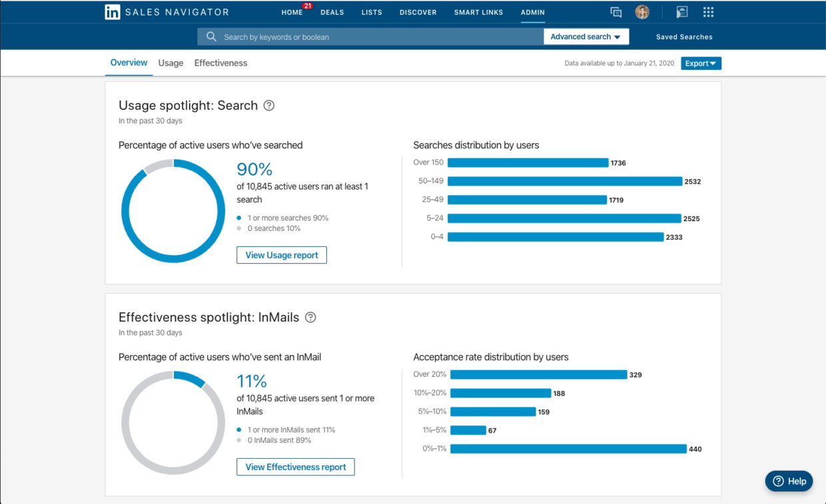Open the LinkedIn apps grid icon
The image size is (826, 504).
708,11
